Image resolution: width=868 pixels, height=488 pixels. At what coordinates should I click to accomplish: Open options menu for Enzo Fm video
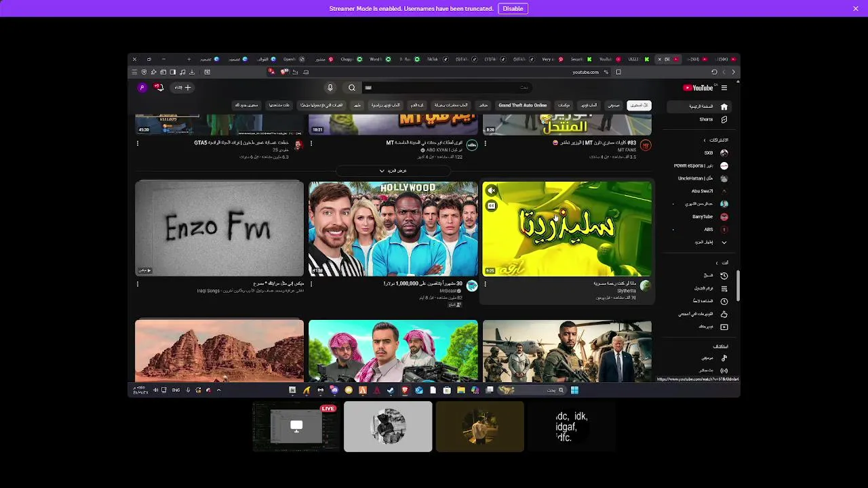[x=138, y=284]
